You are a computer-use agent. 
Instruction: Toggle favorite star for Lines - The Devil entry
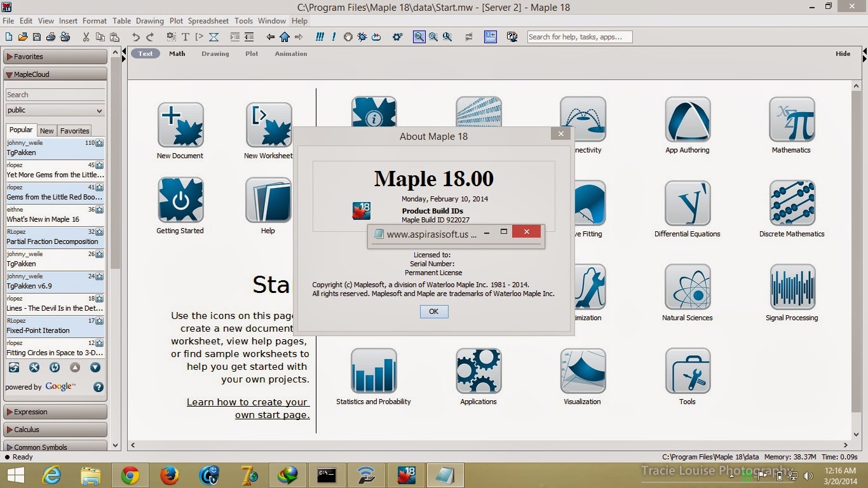[x=99, y=299]
